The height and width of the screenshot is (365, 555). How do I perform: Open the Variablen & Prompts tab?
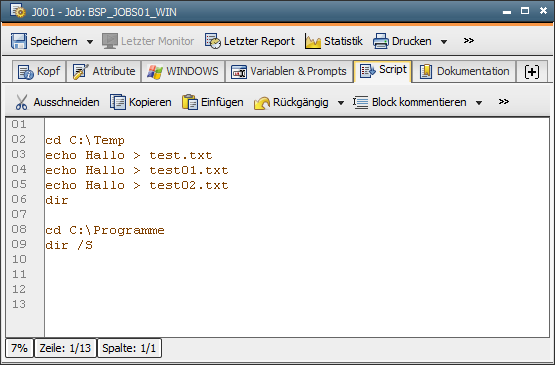(x=289, y=72)
